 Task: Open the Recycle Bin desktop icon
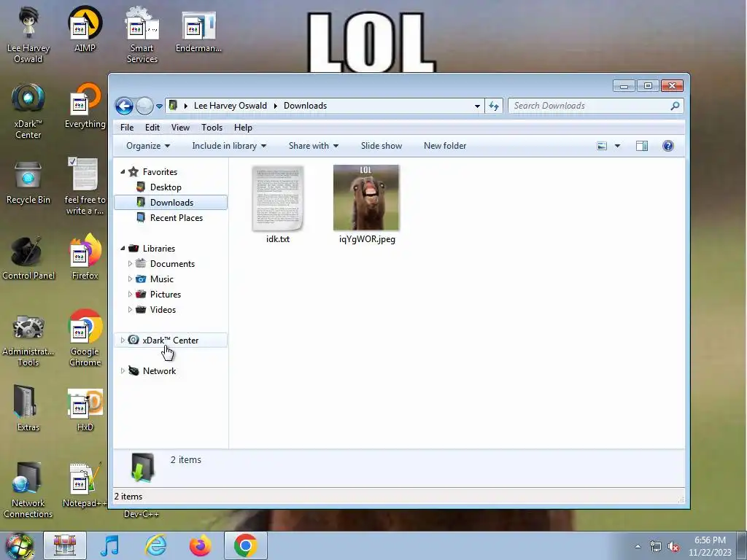(x=28, y=182)
